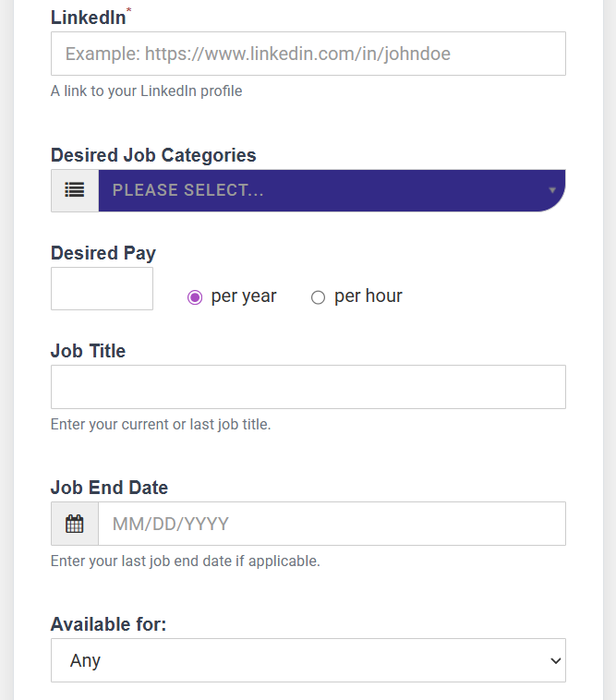This screenshot has width=616, height=700.
Task: Open the Please Select job categories dropdown
Action: point(323,190)
